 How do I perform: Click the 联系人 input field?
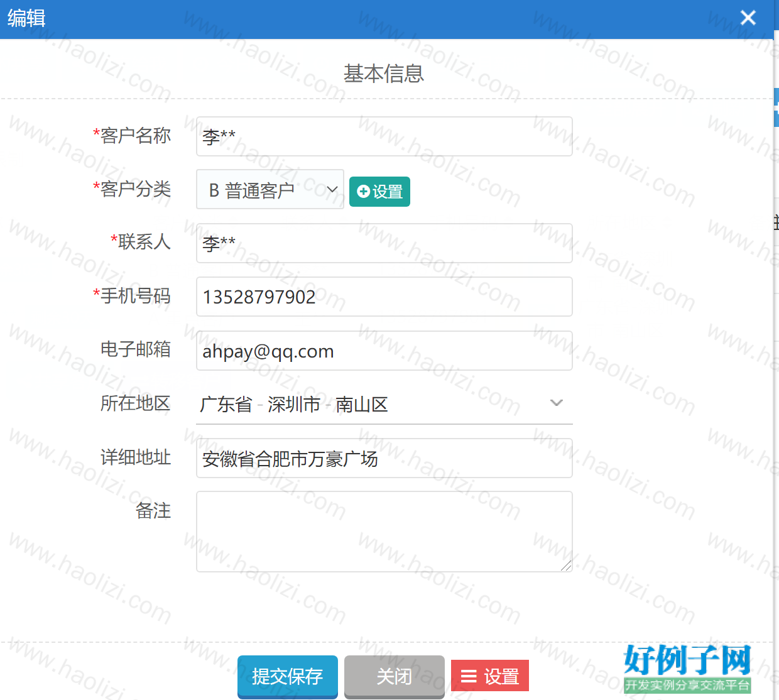point(384,243)
